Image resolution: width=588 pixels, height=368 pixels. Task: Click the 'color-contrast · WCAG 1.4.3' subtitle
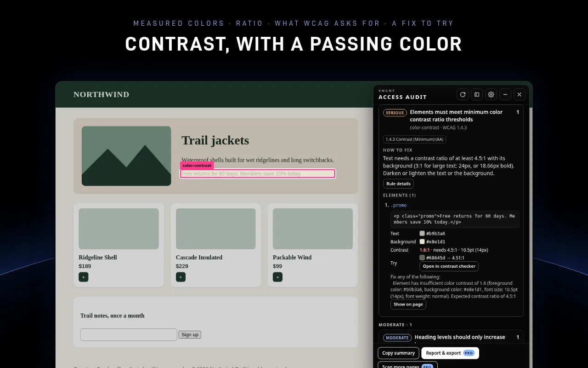438,127
